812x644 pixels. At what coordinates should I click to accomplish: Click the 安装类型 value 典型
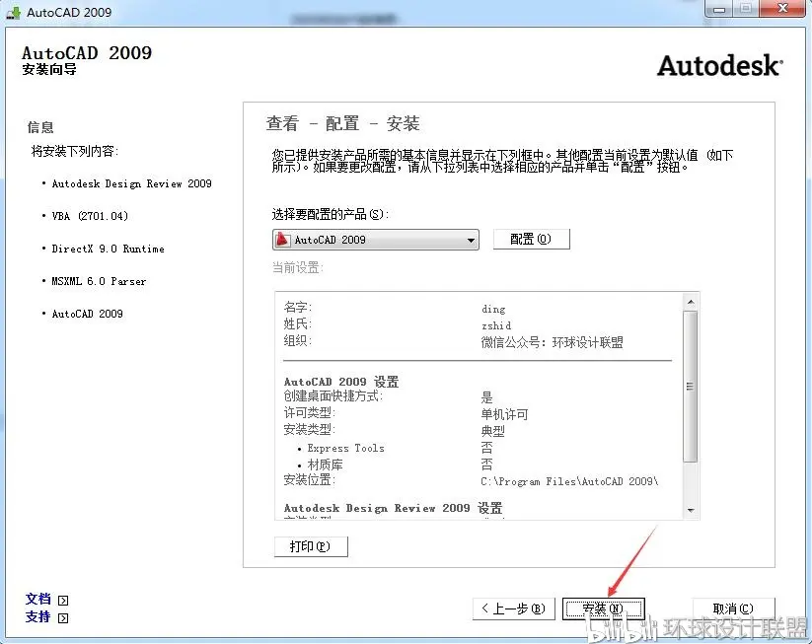point(492,431)
